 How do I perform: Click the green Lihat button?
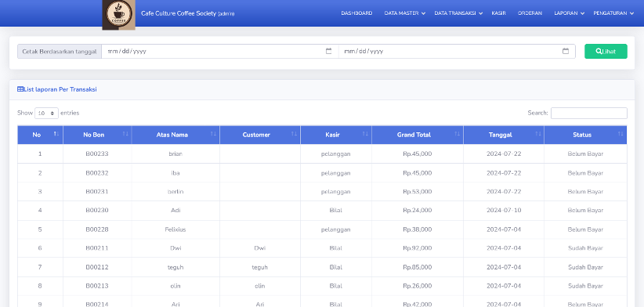(606, 52)
